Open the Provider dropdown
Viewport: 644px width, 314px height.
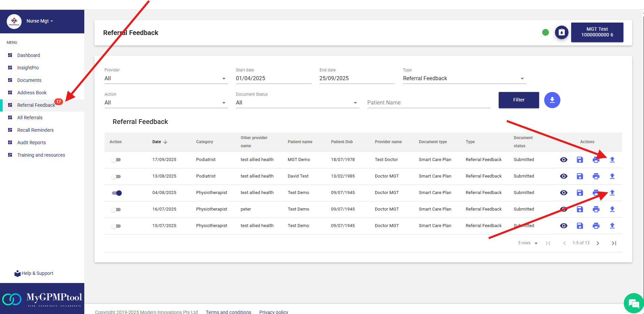tap(166, 78)
